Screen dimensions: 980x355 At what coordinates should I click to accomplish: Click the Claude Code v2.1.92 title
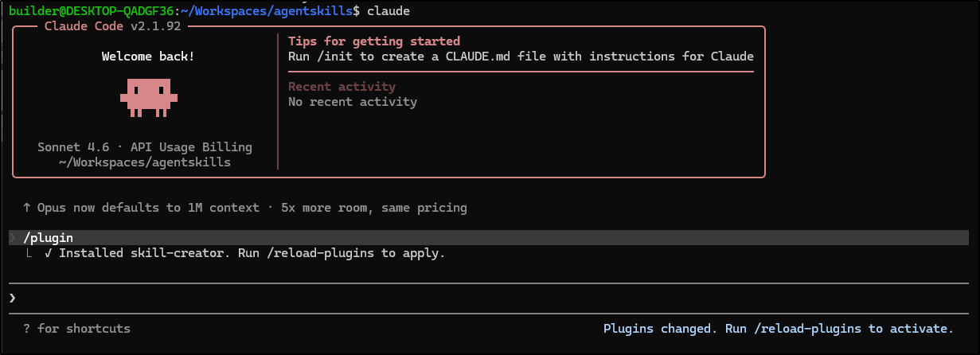click(112, 26)
